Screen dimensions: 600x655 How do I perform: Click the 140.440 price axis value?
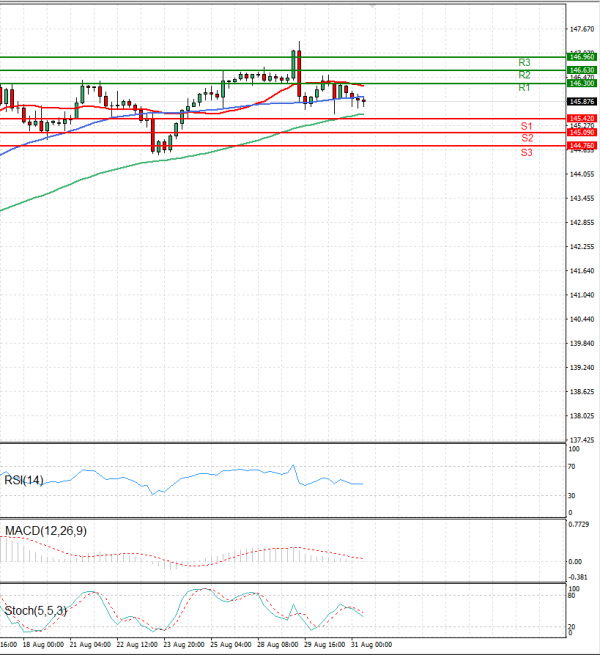(x=582, y=320)
